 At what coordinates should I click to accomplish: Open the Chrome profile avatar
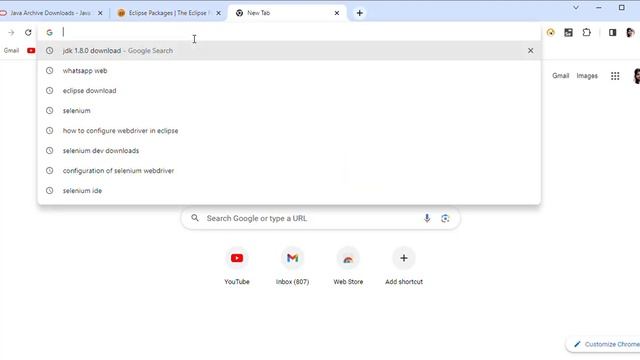(630, 32)
